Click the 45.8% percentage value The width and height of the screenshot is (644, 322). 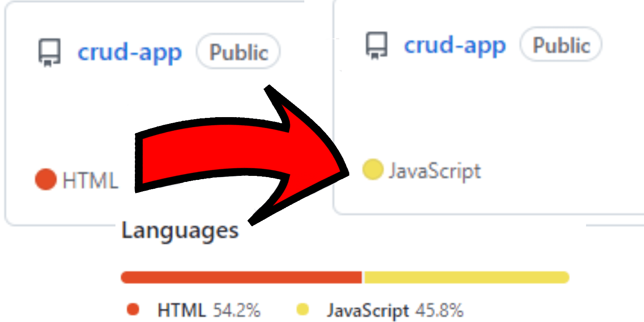(440, 310)
